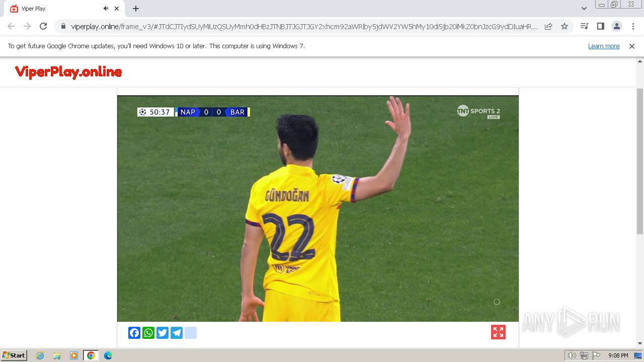Share the stream on Twitter

pyautogui.click(x=163, y=333)
